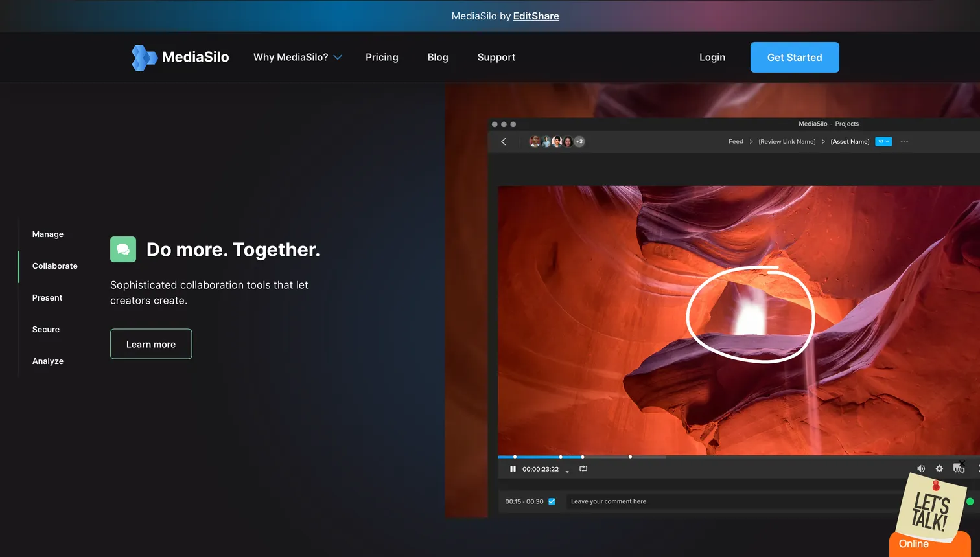
Task: Open the Feed breadcrumb item
Action: [x=736, y=141]
